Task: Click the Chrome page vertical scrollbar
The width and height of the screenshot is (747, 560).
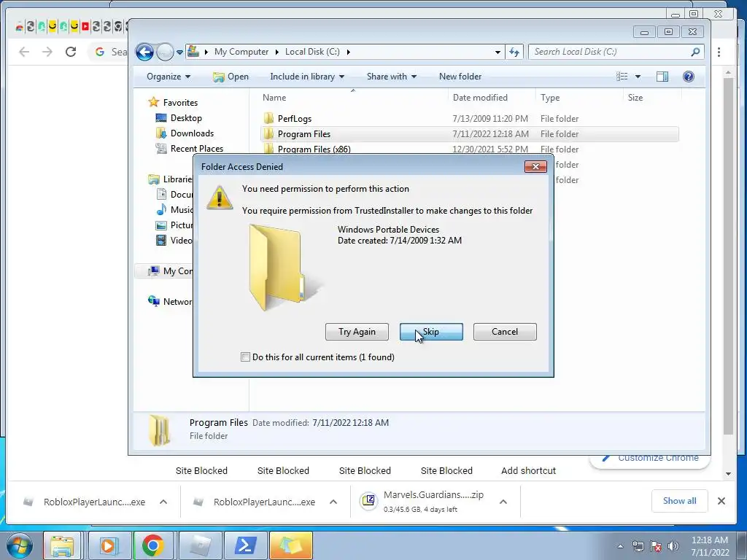Action: point(728,255)
